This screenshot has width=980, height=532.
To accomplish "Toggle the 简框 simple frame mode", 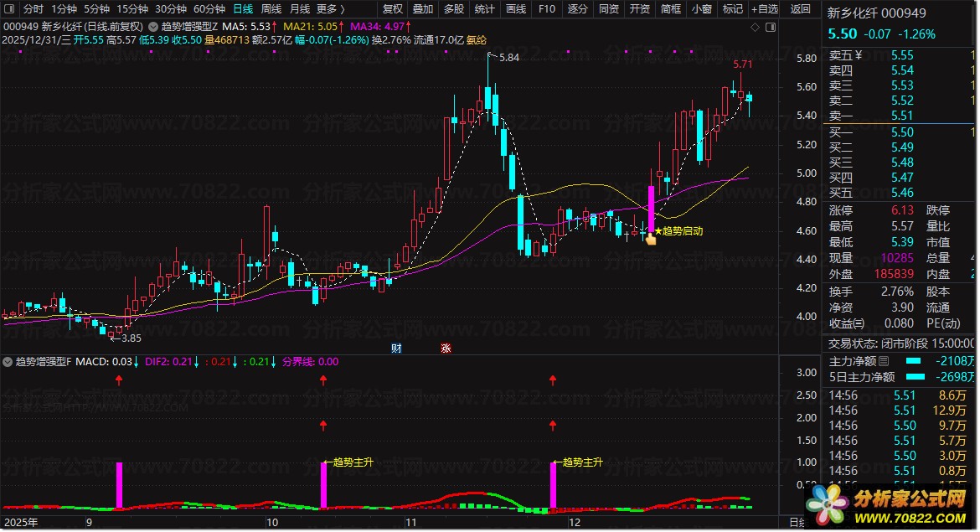I will tap(671, 8).
